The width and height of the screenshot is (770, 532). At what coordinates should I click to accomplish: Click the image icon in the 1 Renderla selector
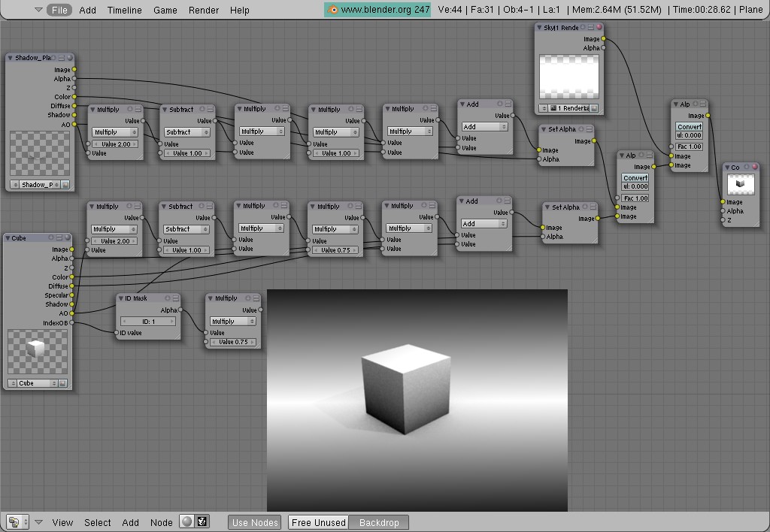[x=553, y=108]
